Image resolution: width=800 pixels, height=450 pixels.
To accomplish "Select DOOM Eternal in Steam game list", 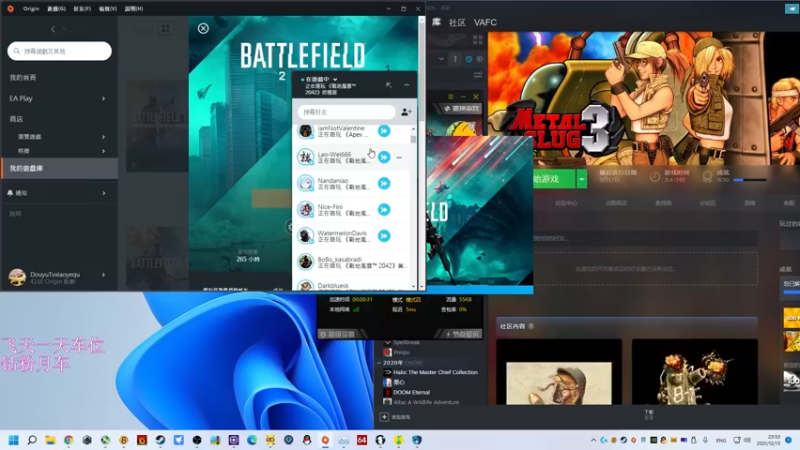I will 411,392.
